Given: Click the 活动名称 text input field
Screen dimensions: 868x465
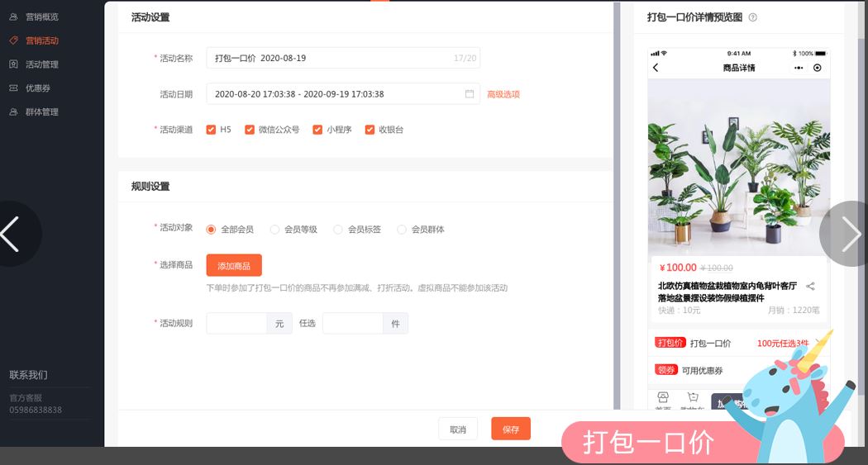Looking at the screenshot, I should [331, 59].
